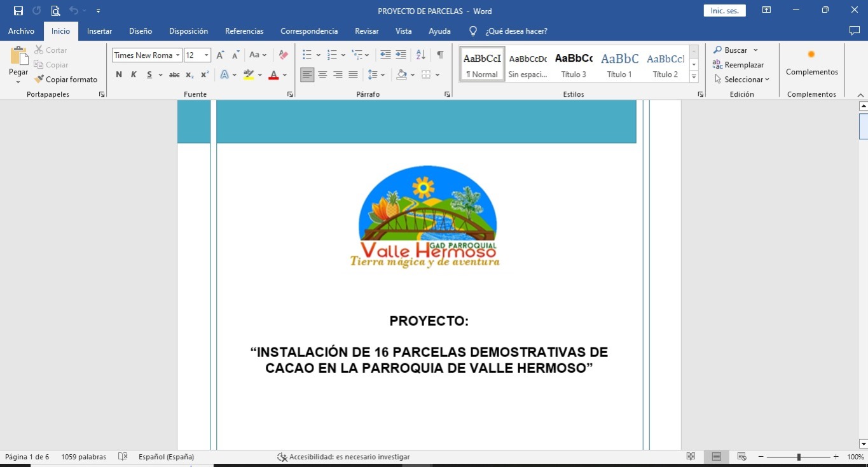Viewport: 868px width, 467px height.
Task: Open Comments pane icon
Action: point(854,31)
